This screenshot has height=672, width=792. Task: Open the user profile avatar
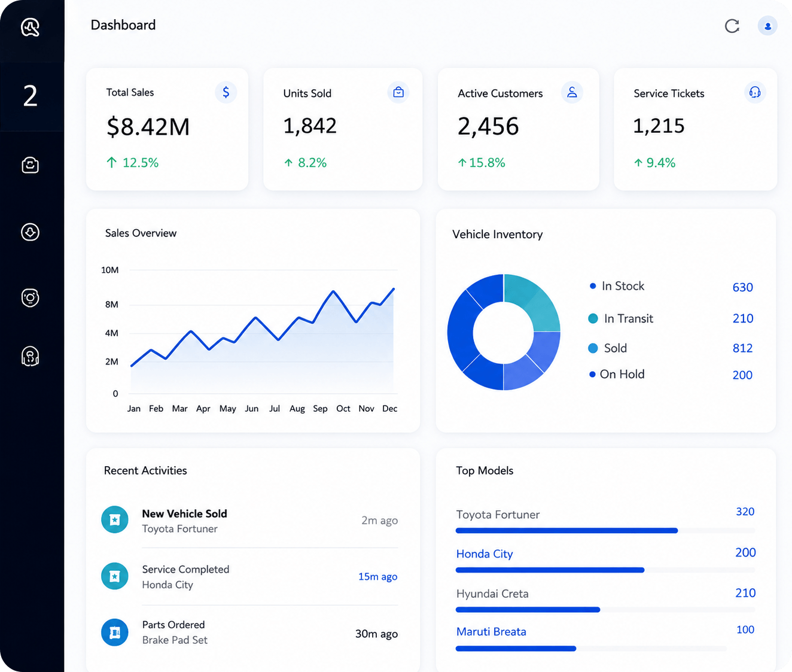click(767, 26)
